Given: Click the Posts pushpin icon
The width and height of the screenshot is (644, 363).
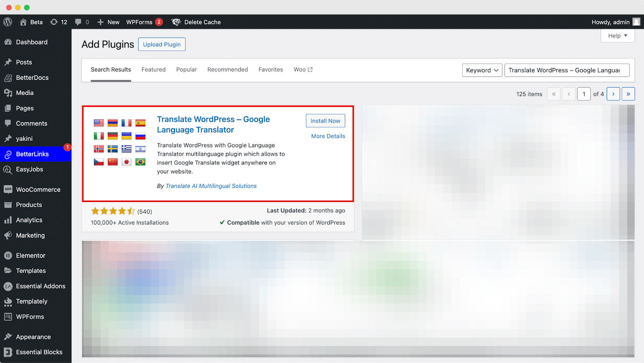Looking at the screenshot, I should click(8, 62).
